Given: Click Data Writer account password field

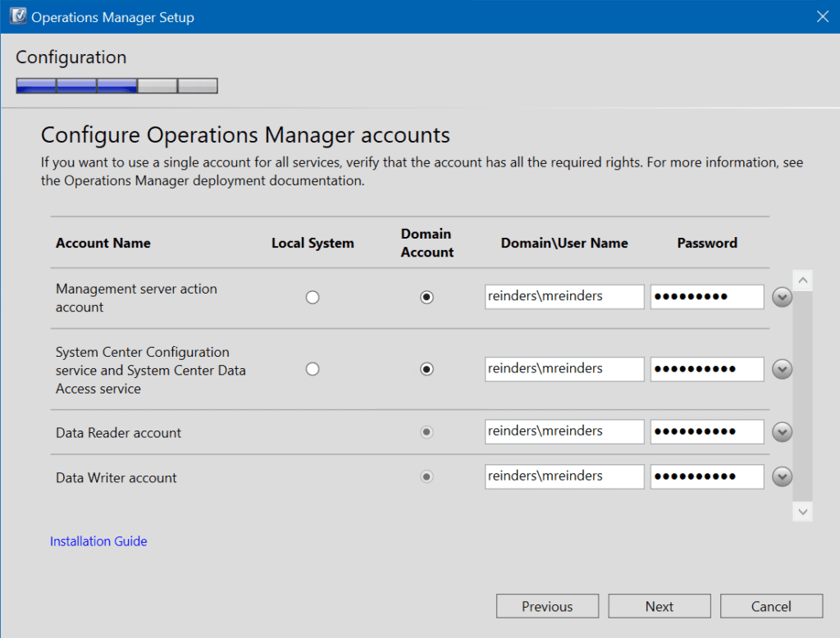Looking at the screenshot, I should [x=707, y=476].
